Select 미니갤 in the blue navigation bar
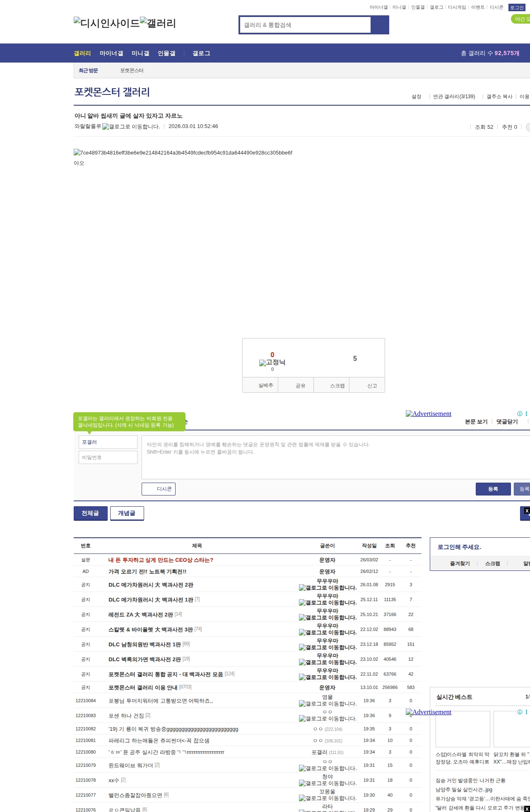530x812 pixels. coord(140,53)
